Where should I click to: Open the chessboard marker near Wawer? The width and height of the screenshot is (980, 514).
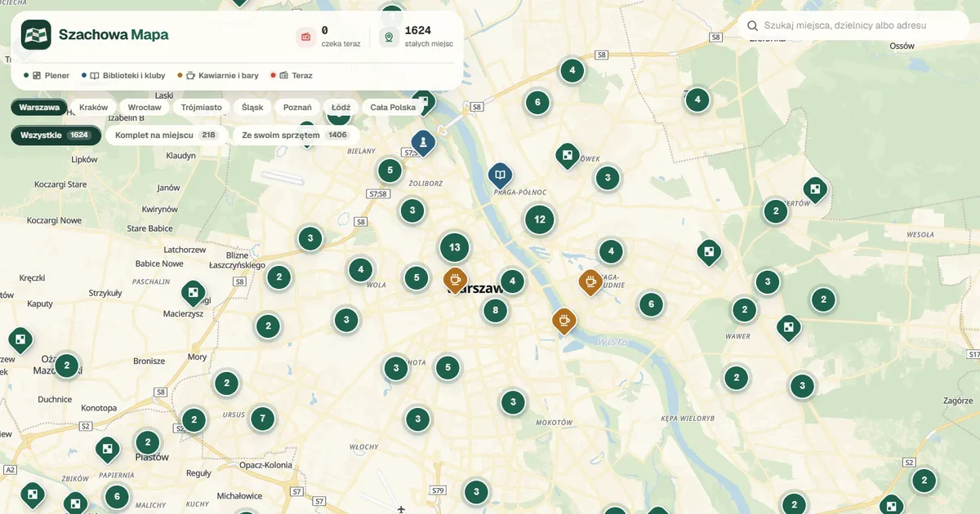[x=788, y=328]
